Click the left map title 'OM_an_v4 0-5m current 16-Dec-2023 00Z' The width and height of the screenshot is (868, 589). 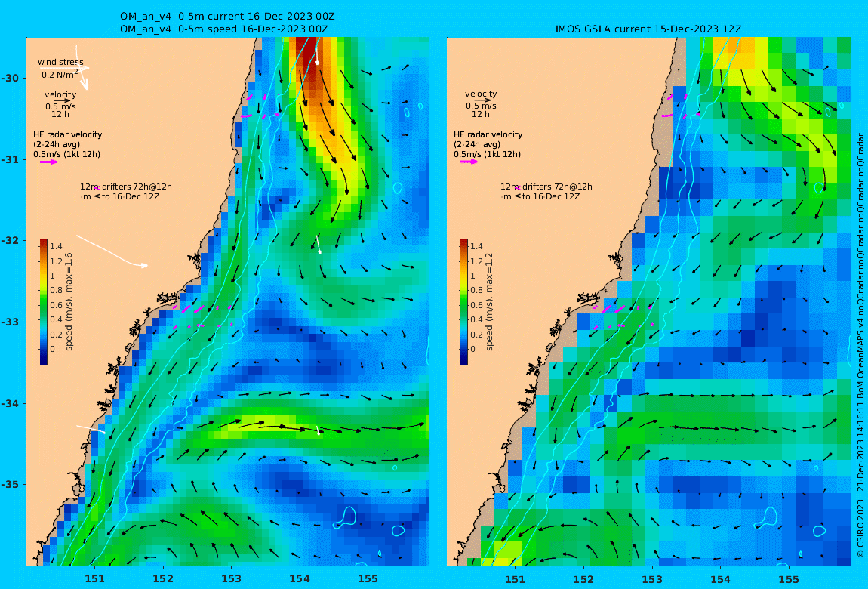pos(227,17)
